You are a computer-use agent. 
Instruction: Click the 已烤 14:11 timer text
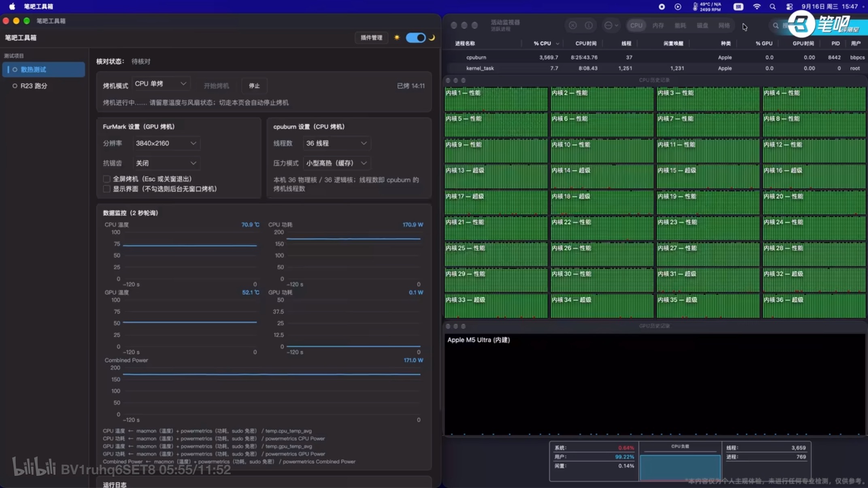click(411, 86)
